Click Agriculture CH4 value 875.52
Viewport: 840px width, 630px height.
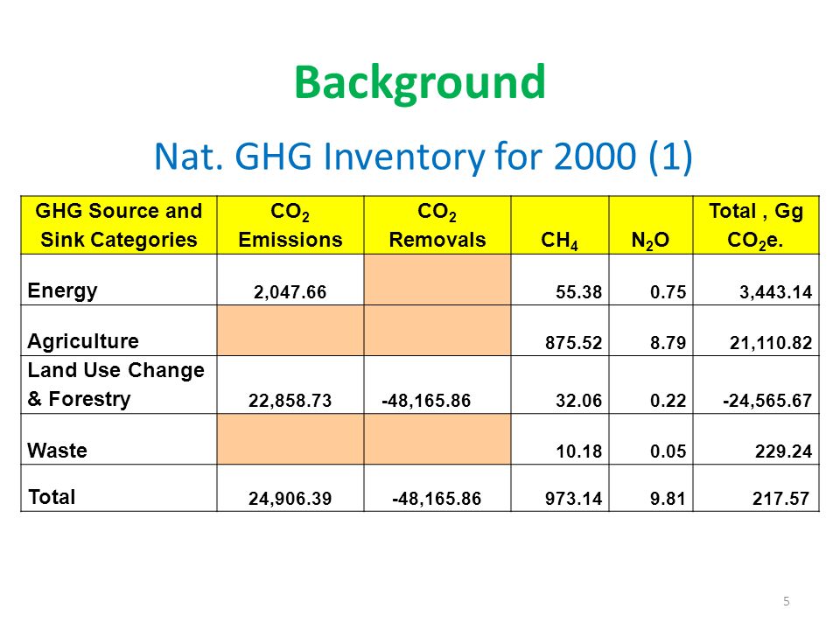(574, 343)
